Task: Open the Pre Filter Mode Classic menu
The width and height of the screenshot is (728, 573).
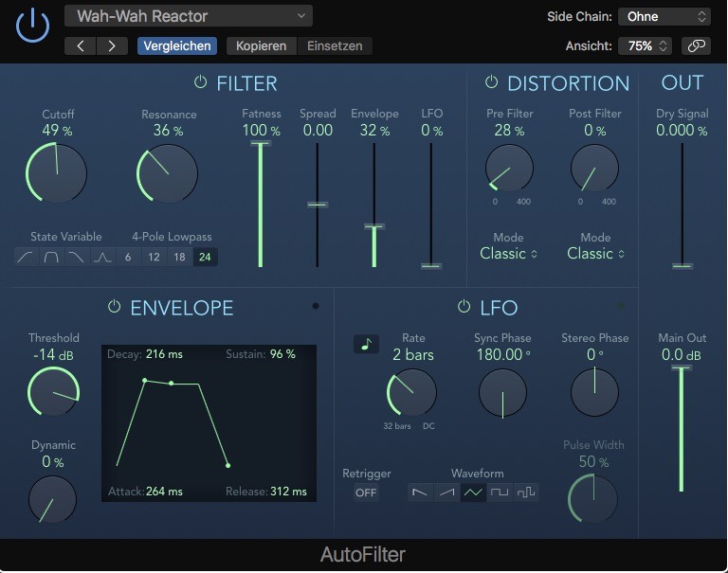Action: (x=508, y=254)
